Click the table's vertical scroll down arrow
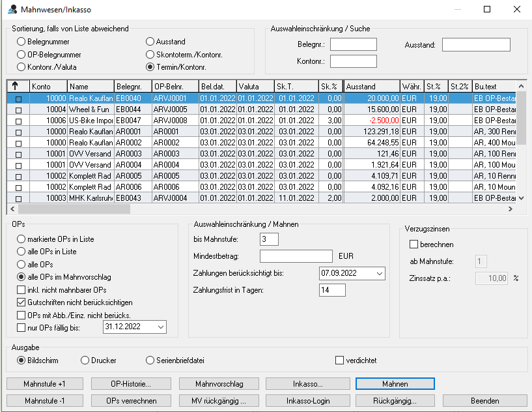The height and width of the screenshot is (412, 532). click(x=522, y=198)
